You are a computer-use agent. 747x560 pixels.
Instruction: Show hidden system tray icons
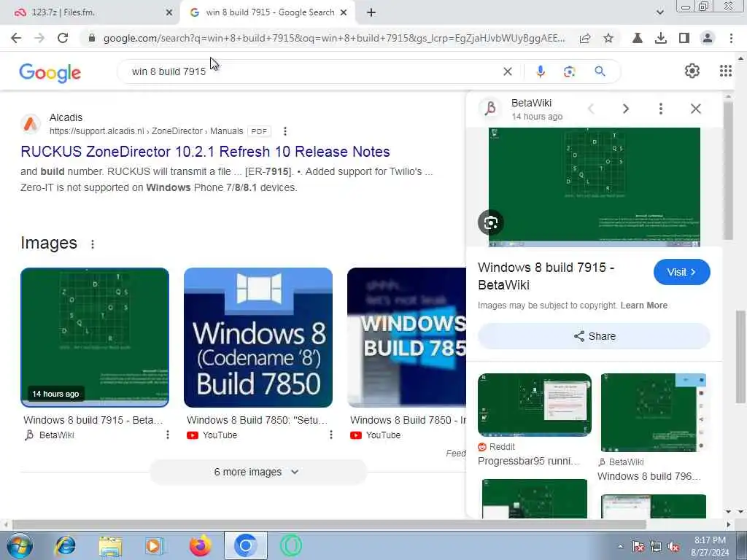pyautogui.click(x=620, y=547)
